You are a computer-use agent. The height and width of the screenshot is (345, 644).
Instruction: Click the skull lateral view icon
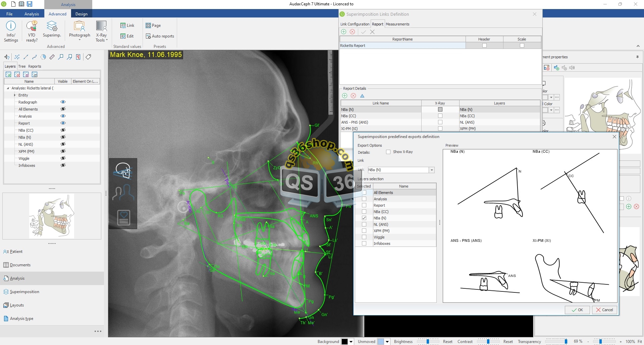pos(123,170)
